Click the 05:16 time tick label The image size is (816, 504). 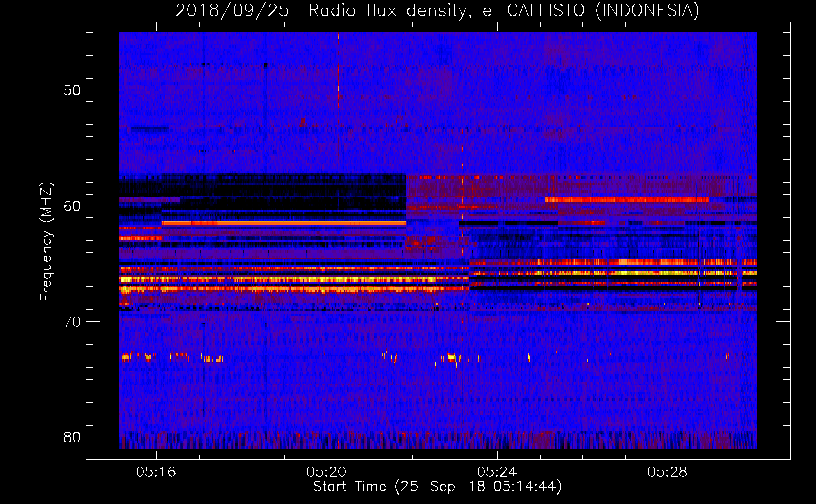tap(156, 472)
